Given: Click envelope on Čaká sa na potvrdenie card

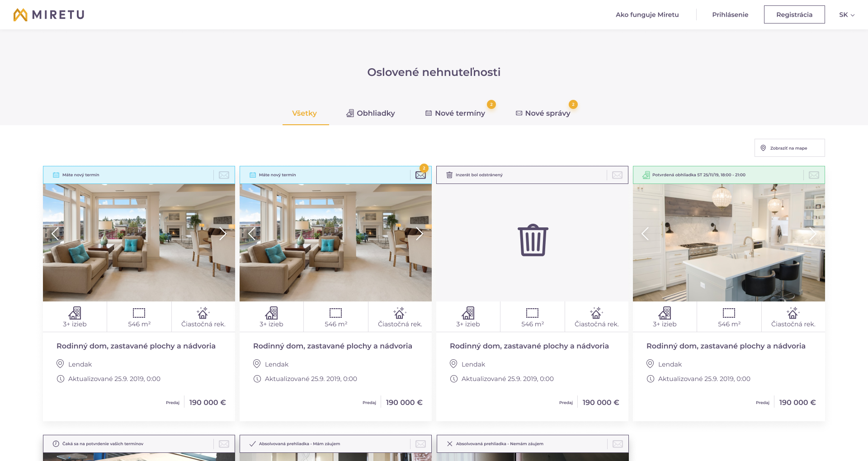Looking at the screenshot, I should tap(224, 444).
